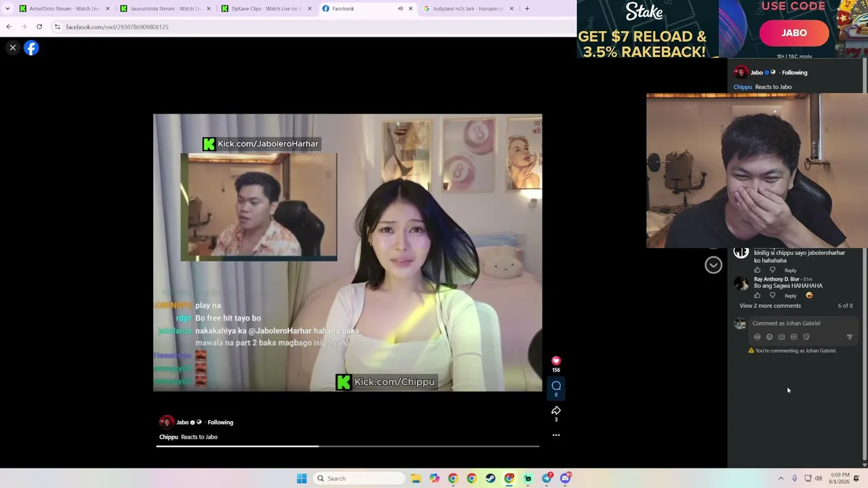Dislike the 'kinilig si chippu' comment
Image resolution: width=868 pixels, height=488 pixels.
coord(772,270)
